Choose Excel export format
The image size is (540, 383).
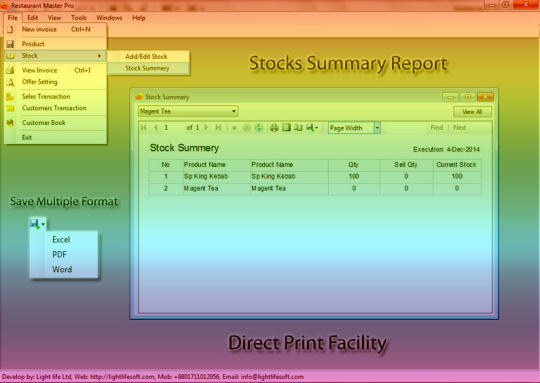[x=61, y=240]
